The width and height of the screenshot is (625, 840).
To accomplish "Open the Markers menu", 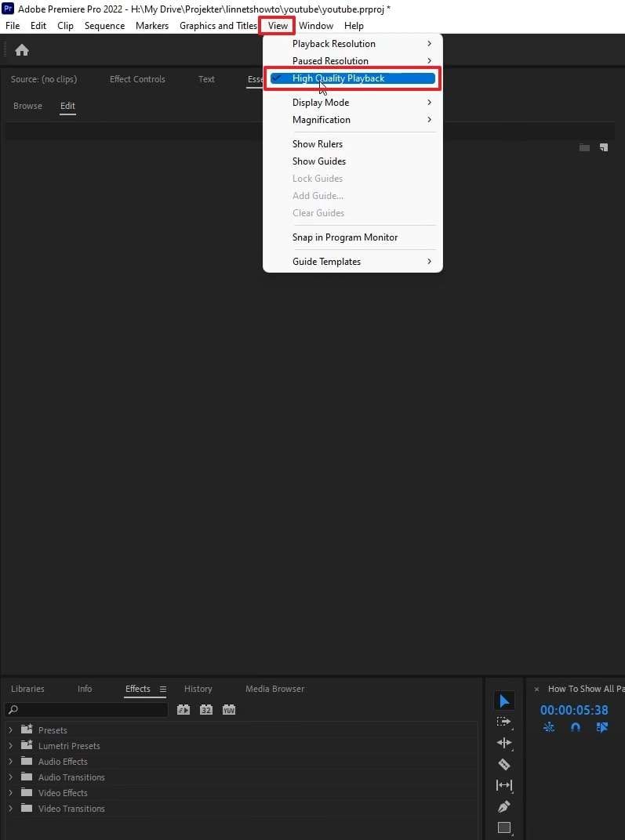I will (x=152, y=26).
